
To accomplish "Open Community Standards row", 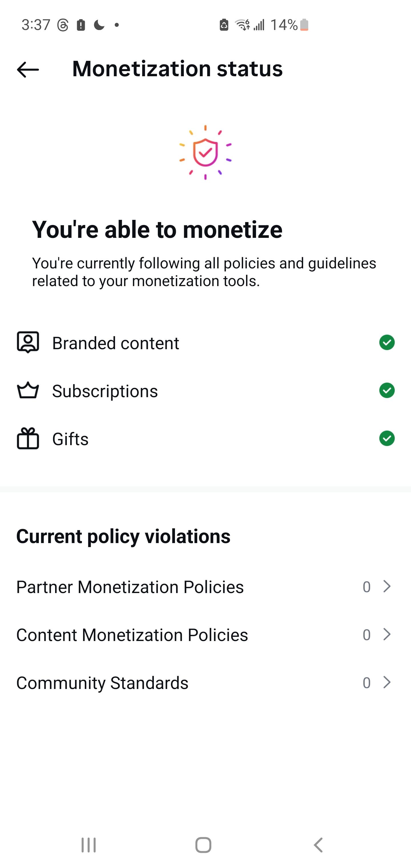I will (x=102, y=683).
